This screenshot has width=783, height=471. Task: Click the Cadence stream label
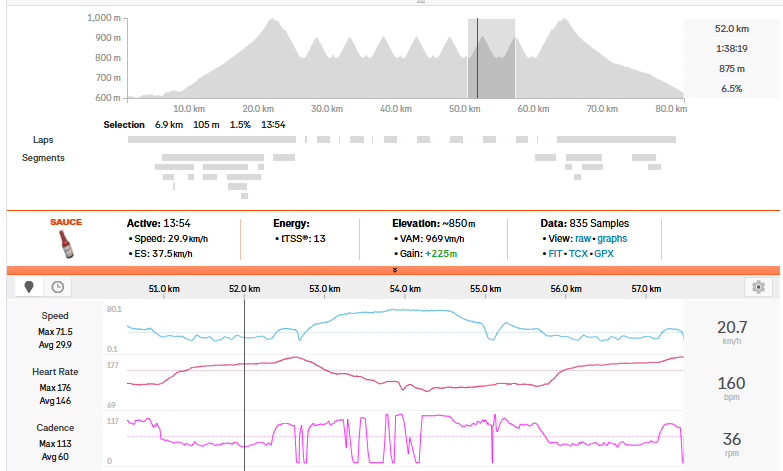click(x=55, y=428)
